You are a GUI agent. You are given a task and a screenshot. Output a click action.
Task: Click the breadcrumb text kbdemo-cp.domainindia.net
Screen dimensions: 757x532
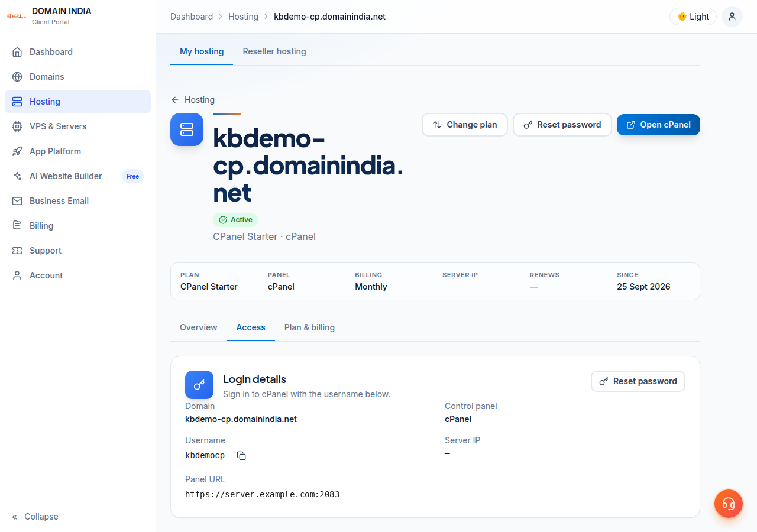pyautogui.click(x=330, y=17)
